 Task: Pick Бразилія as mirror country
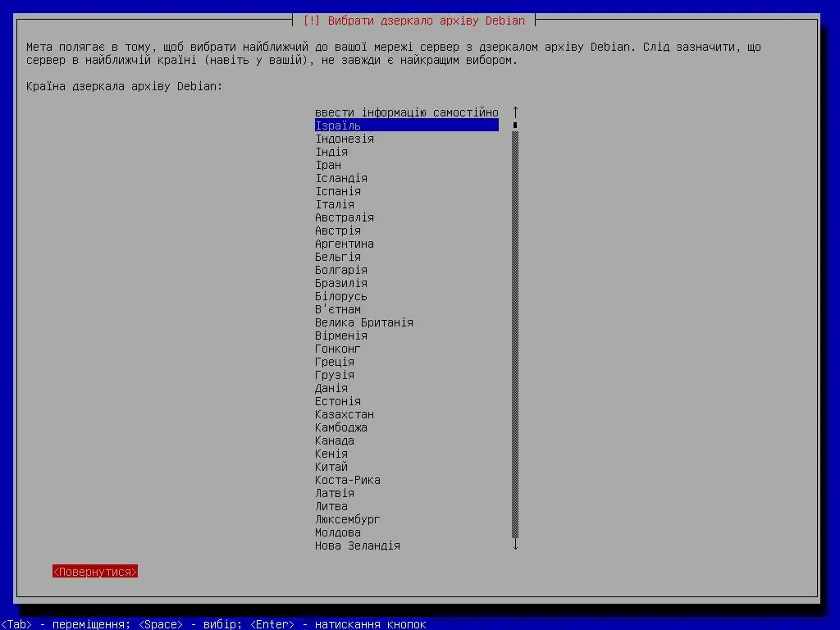[x=407, y=283]
